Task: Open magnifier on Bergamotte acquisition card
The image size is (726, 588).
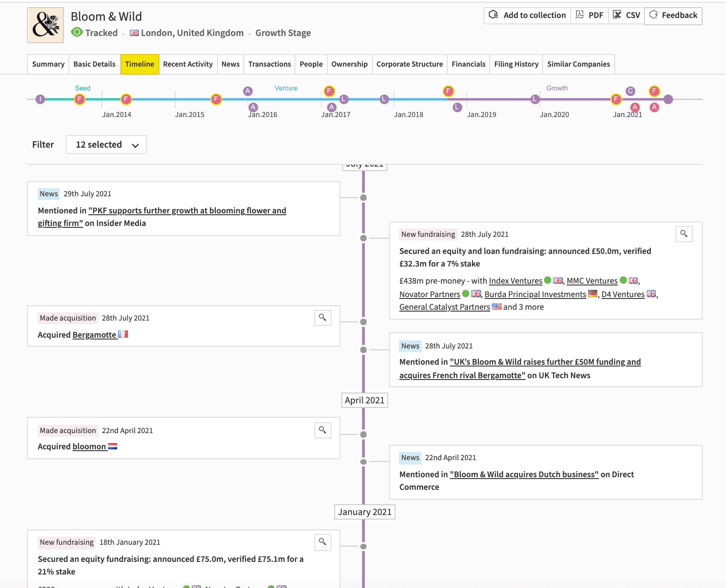Action: click(323, 317)
